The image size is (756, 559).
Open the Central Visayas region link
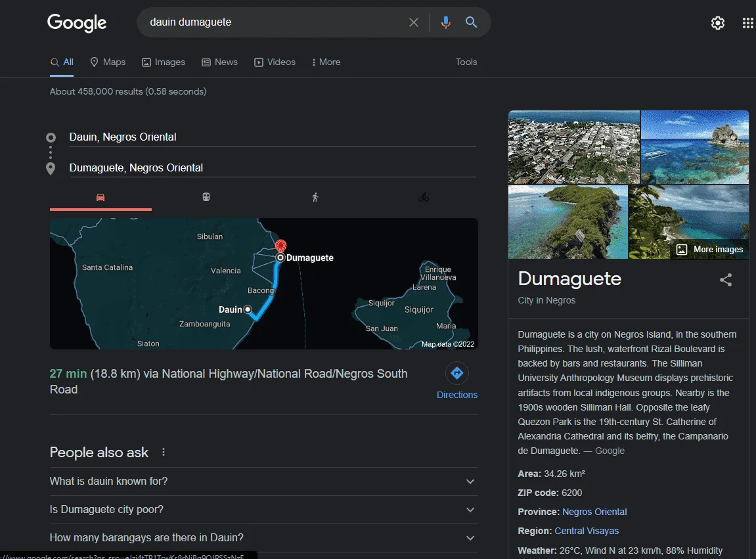[x=587, y=531]
